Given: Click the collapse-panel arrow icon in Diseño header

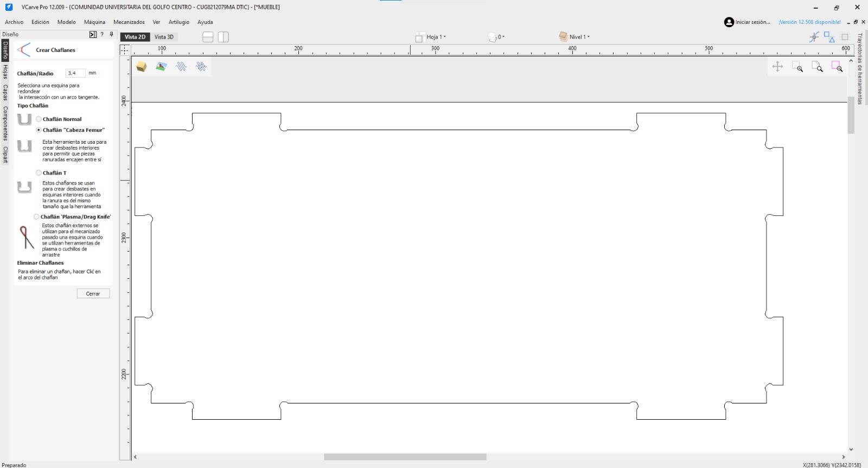Looking at the screenshot, I should tap(93, 34).
